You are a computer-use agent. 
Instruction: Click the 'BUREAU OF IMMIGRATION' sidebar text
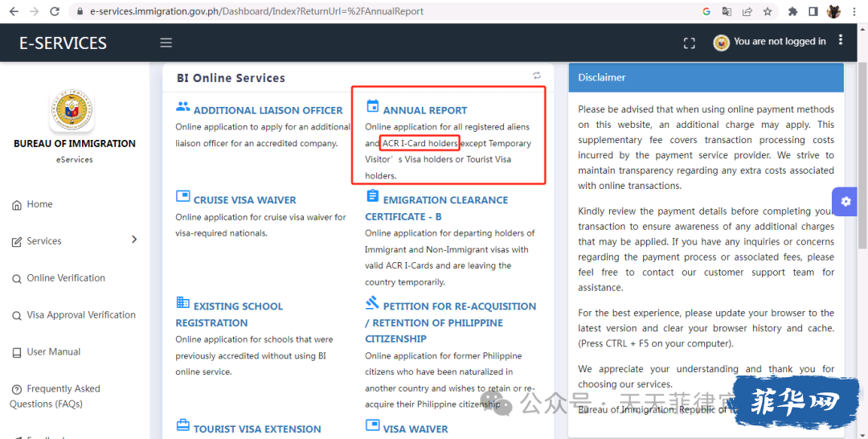[x=75, y=143]
